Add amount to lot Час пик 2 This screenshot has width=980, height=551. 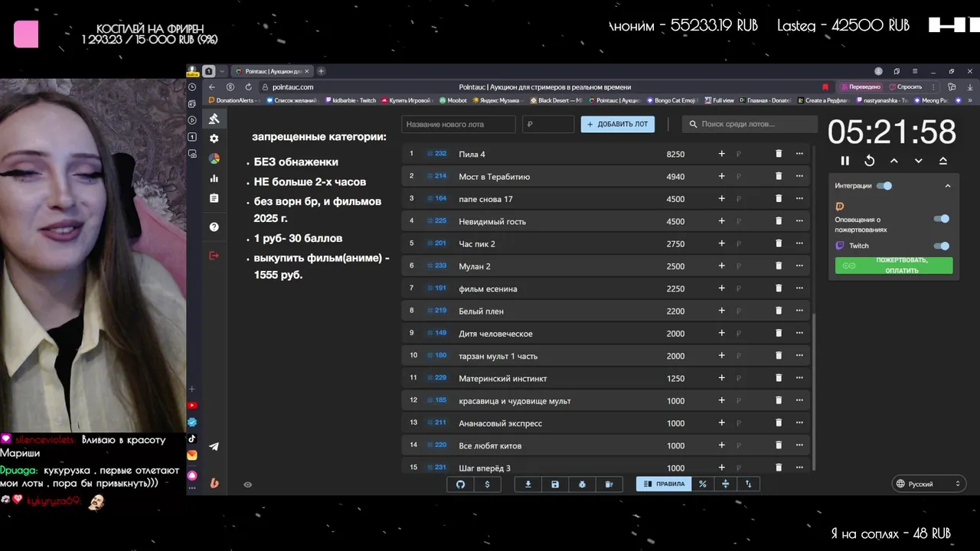(x=721, y=243)
